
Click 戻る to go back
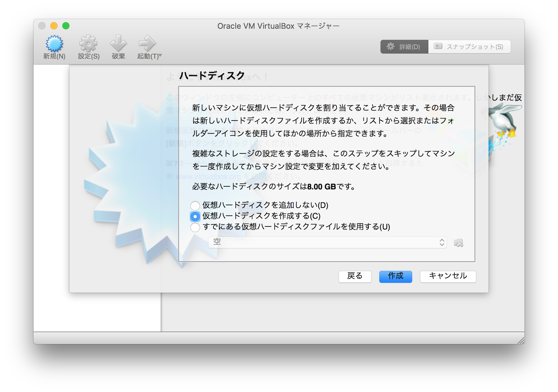coord(355,276)
